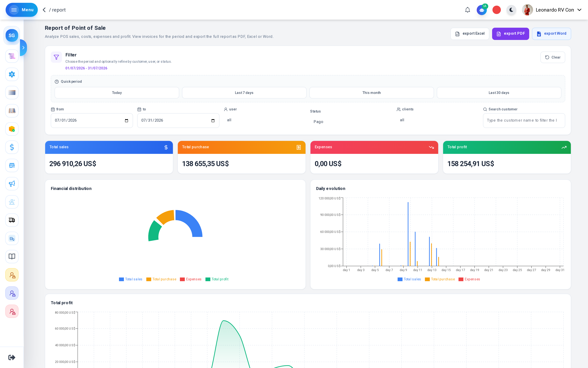Click the red circle status indicator
The width and height of the screenshot is (588, 368).
(x=497, y=10)
